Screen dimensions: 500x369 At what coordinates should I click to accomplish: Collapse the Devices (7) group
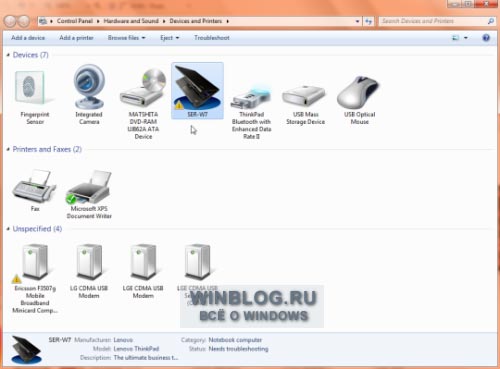pos(8,55)
